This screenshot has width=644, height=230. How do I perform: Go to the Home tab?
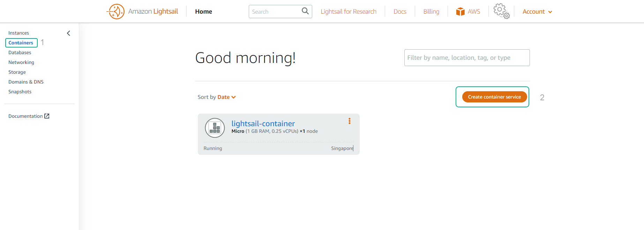(204, 12)
